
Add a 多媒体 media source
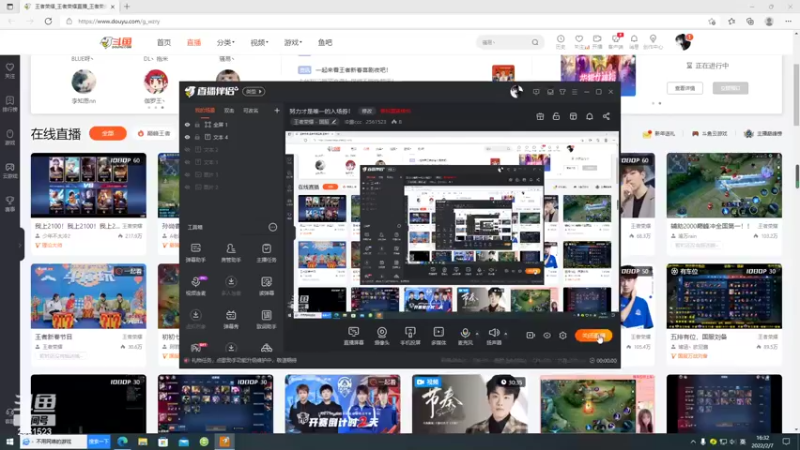[438, 336]
